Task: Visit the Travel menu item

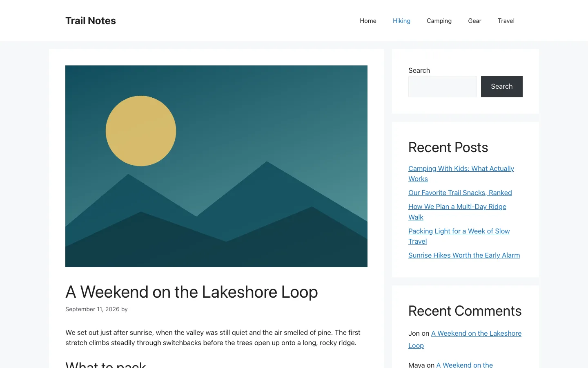Action: [x=506, y=21]
